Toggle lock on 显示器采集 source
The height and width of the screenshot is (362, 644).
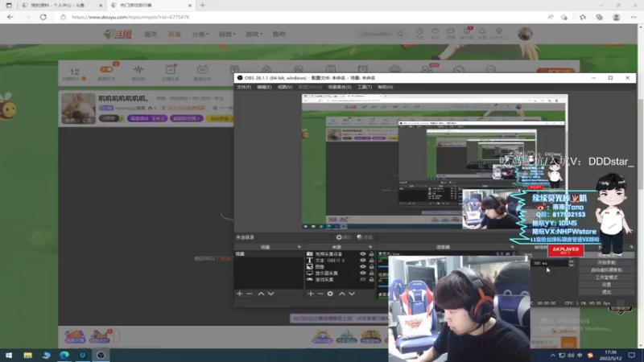(x=371, y=273)
